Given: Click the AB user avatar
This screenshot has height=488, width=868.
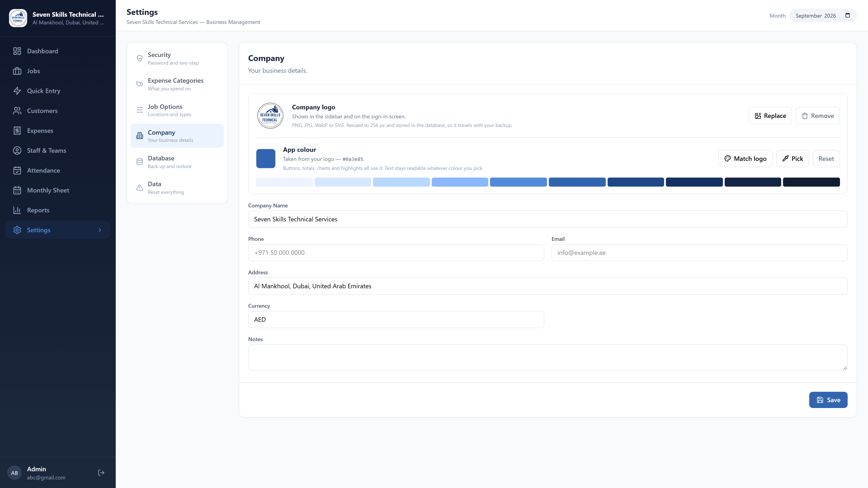Looking at the screenshot, I should [x=14, y=473].
